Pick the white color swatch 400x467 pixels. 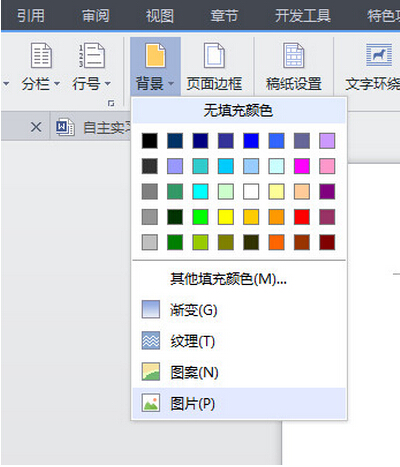click(251, 192)
